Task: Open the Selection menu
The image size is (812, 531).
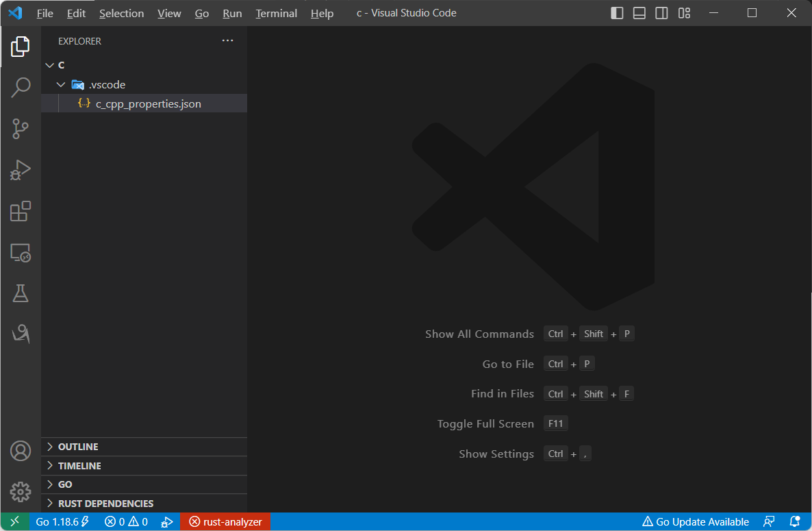Action: (122, 14)
